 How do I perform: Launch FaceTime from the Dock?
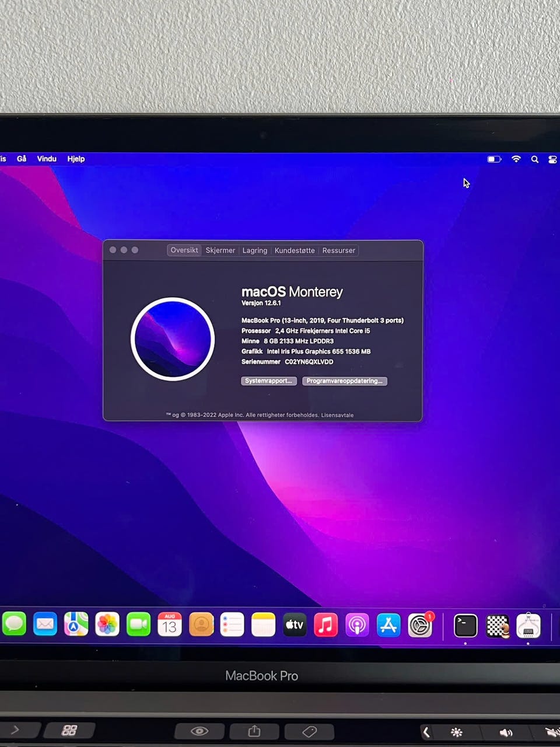coord(138,624)
